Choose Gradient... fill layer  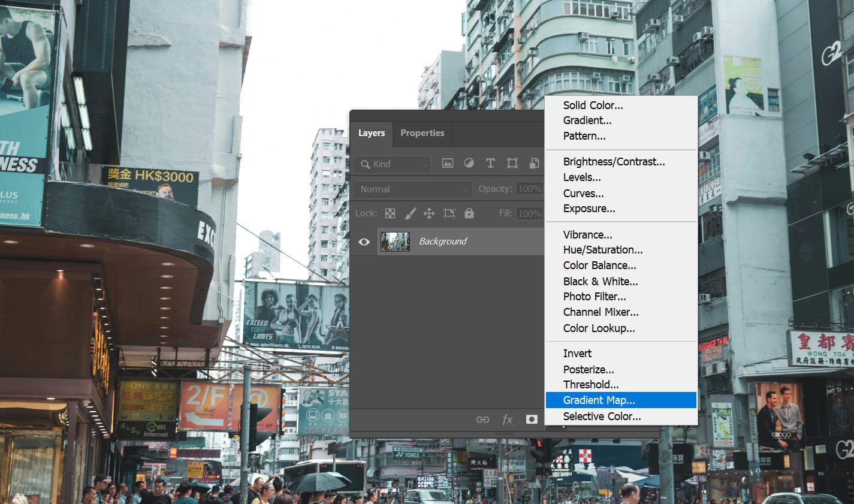tap(587, 120)
